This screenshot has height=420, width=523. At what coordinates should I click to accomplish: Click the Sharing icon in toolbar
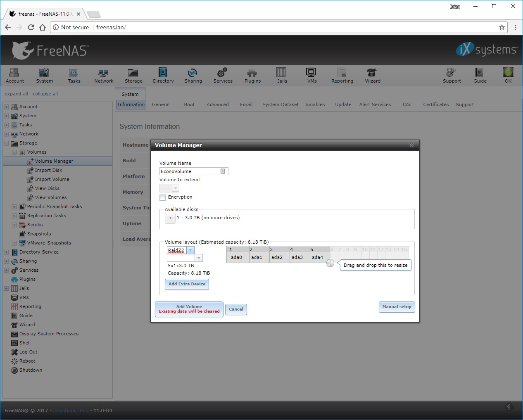193,76
